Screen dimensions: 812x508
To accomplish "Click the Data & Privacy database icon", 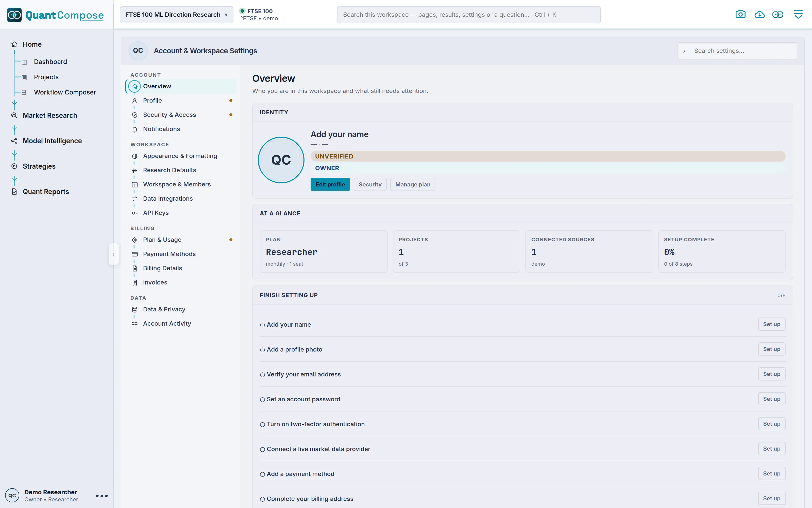I will pos(134,309).
